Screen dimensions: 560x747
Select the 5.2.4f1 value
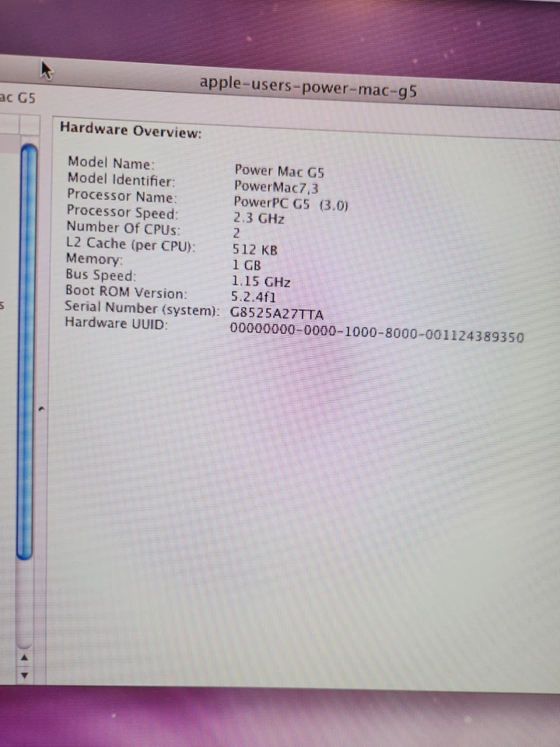pyautogui.click(x=254, y=296)
